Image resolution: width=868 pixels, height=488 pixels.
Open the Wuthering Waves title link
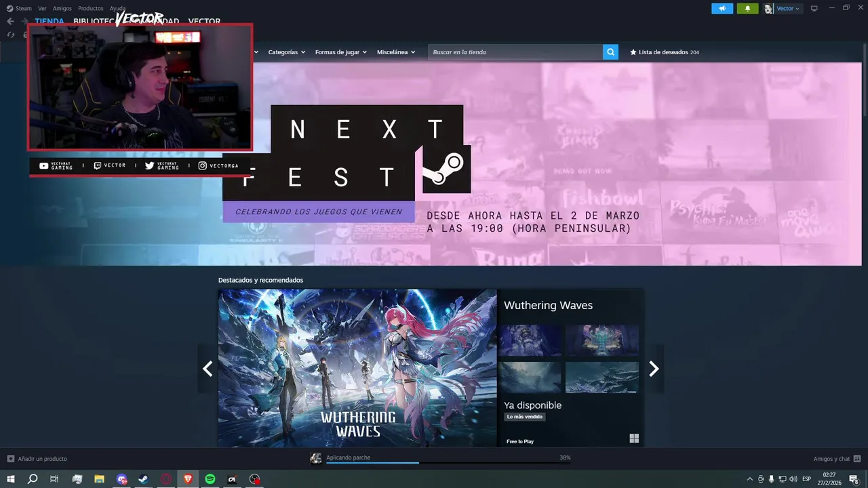coord(548,306)
